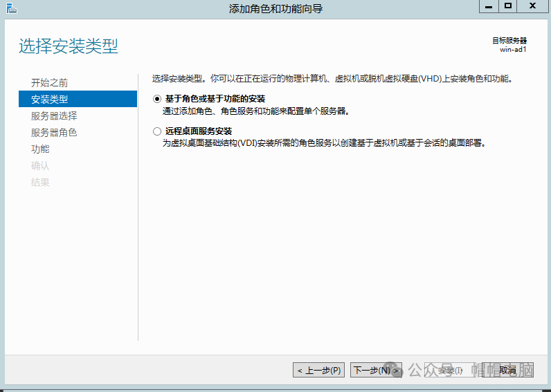Screen dimensions: 551x392
Task: Maximize the wizard window
Action: coord(507,6)
